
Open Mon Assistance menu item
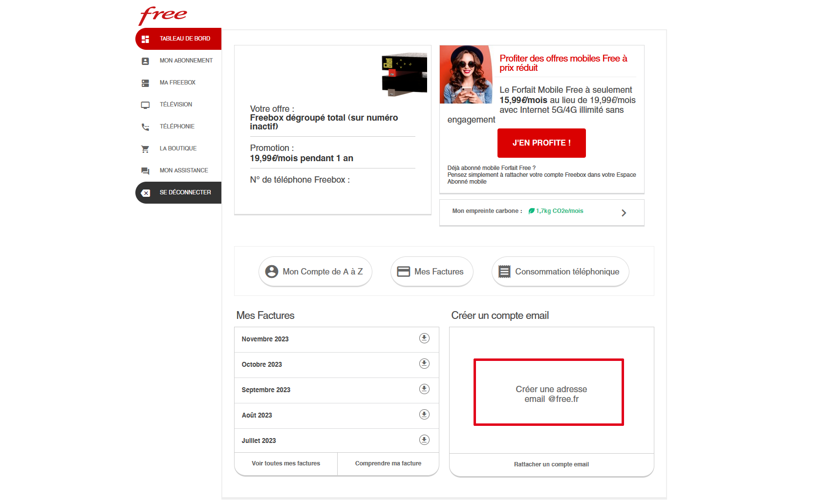click(x=178, y=170)
